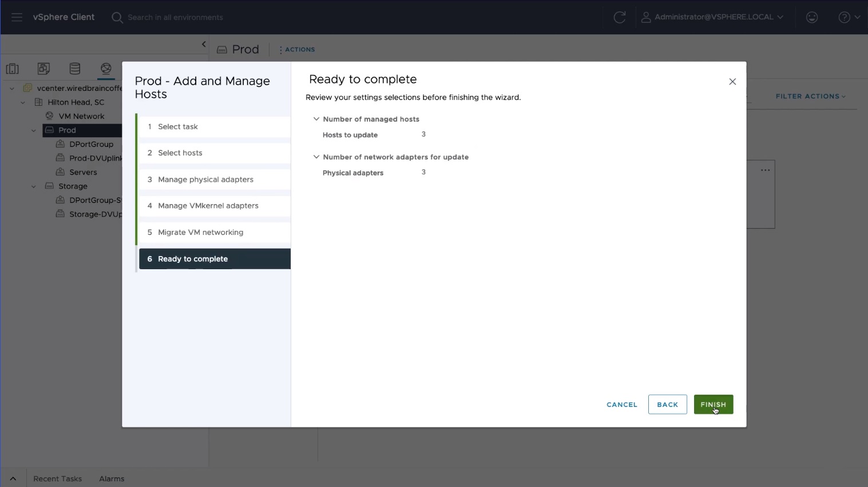Switch to Hosts and Clusters inventory icon
Viewport: 868px width, 487px height.
coord(13,69)
